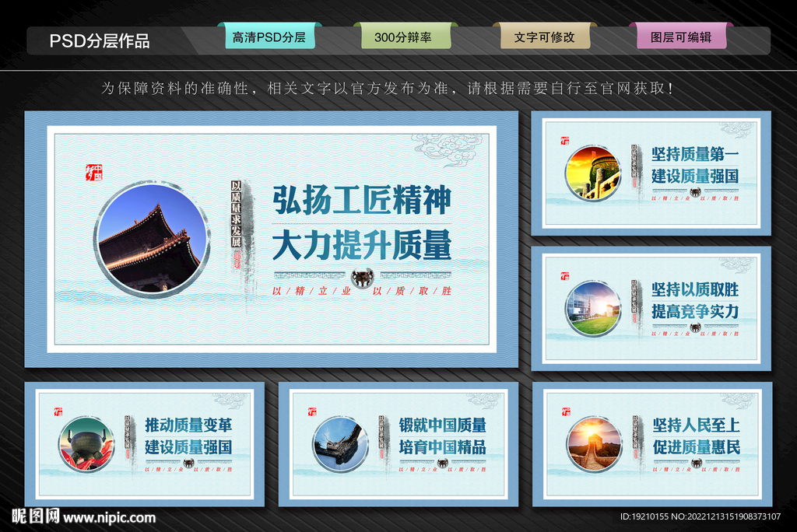The image size is (797, 532).
Task: Click the www.nipic.com link
Action: (x=109, y=518)
